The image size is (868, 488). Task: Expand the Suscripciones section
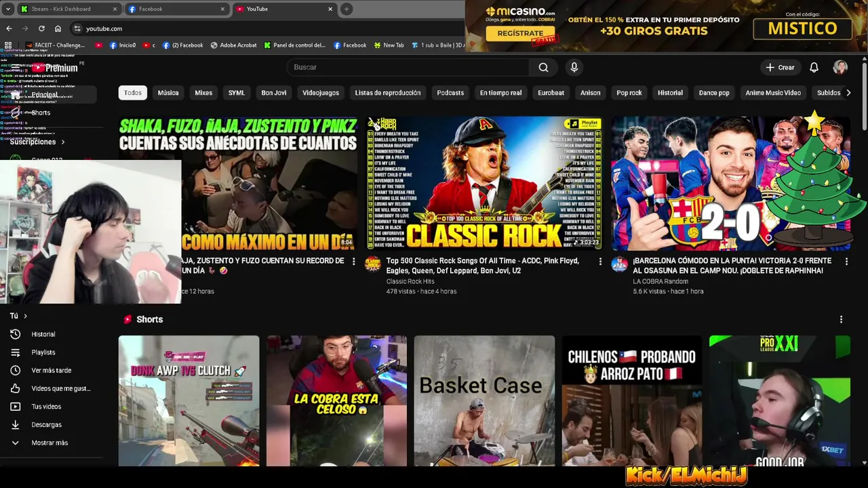(37, 142)
